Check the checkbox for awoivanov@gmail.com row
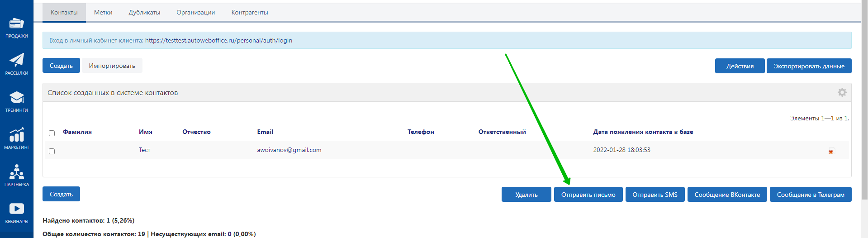 52,151
